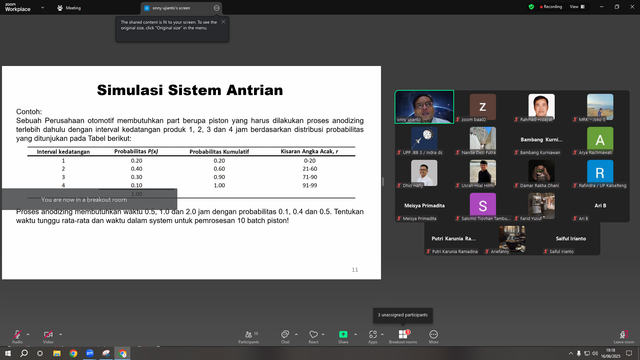Screen dimensions: 640x360
Task: Click the You are now in a breakout room banner
Action: pos(89,199)
